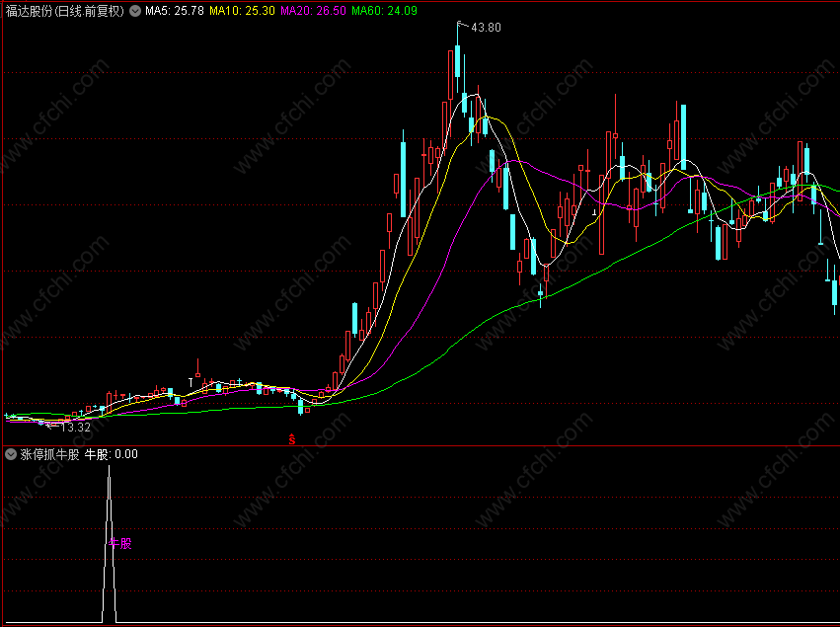Click the tall cyan candle at peak
This screenshot has width=840, height=627.
[x=457, y=61]
